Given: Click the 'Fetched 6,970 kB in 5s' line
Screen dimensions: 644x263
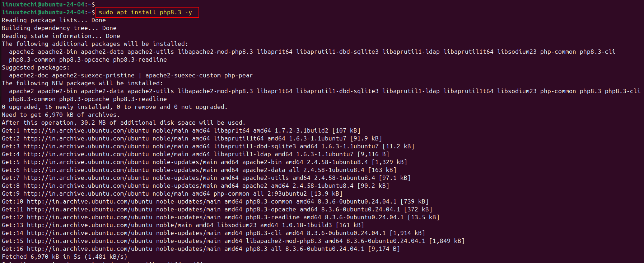Looking at the screenshot, I should [65, 257].
